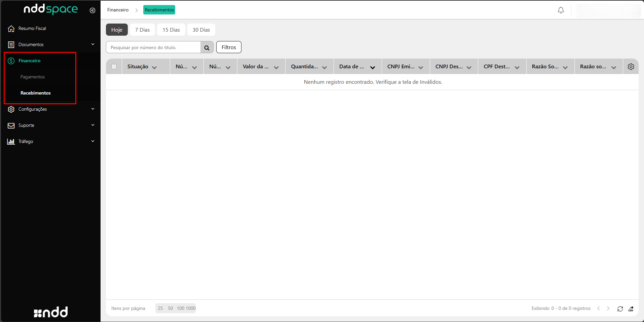Refresh the records list
This screenshot has height=322, width=644.
(x=620, y=309)
